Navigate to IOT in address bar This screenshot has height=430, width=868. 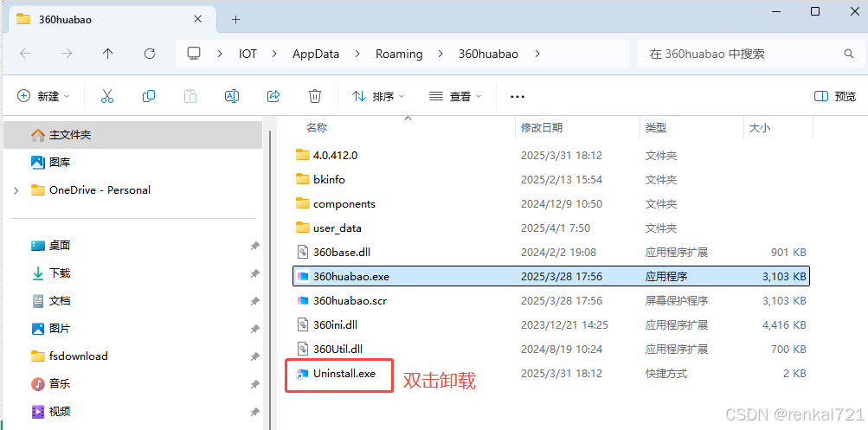(x=248, y=54)
